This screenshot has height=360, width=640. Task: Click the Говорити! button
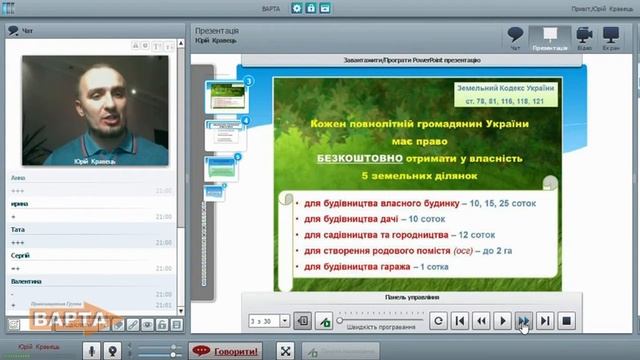(x=226, y=351)
